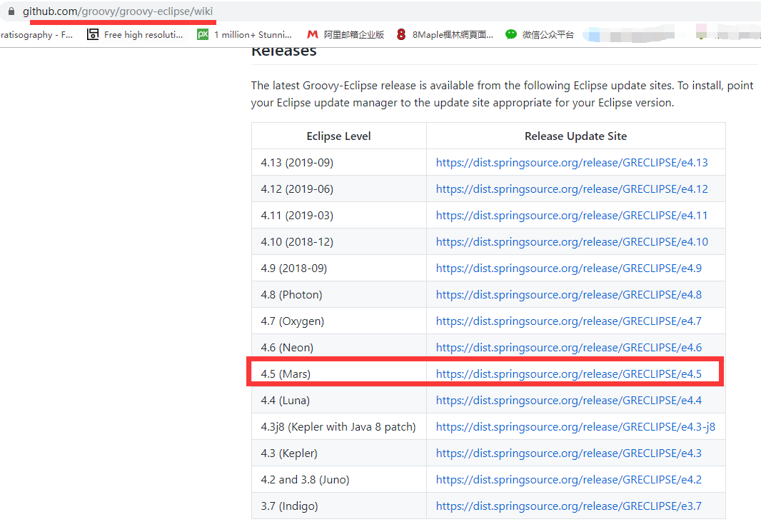Open the Free high resolution bookmark
This screenshot has height=532, width=761.
(135, 34)
